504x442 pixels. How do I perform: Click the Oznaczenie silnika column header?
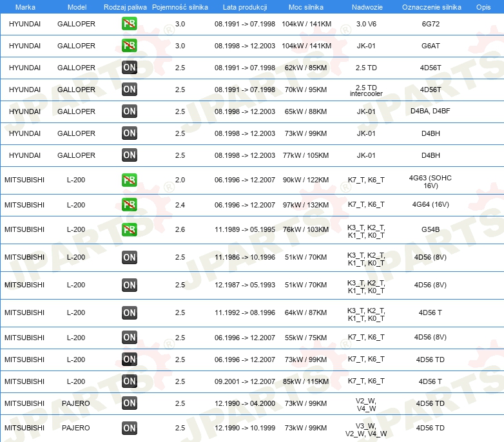431,7
